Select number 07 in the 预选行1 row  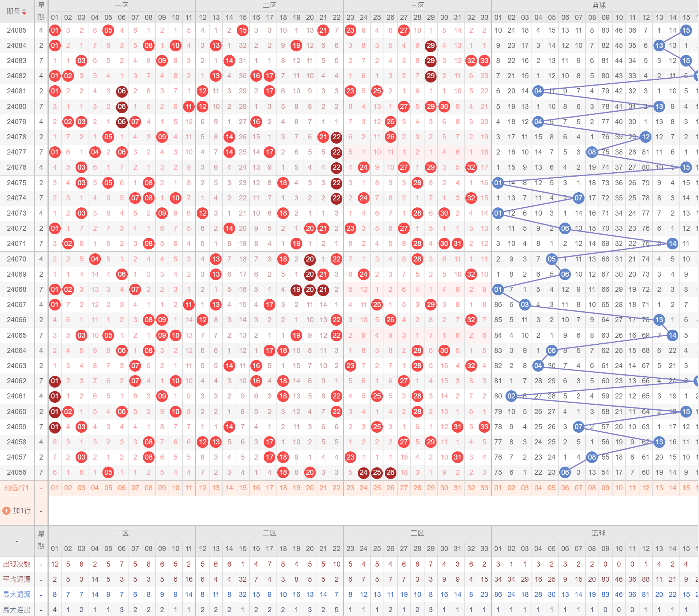135,488
